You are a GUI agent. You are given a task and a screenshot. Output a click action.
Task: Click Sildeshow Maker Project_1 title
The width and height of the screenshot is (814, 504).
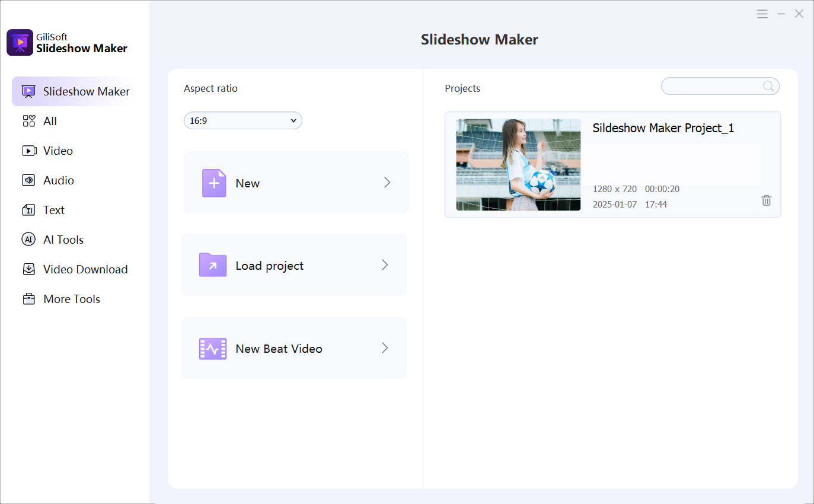coord(663,128)
